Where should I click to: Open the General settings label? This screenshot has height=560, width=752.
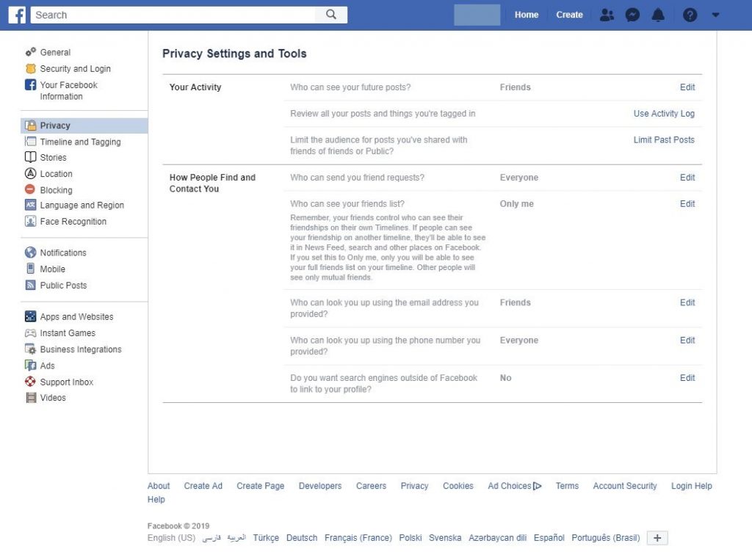[55, 52]
